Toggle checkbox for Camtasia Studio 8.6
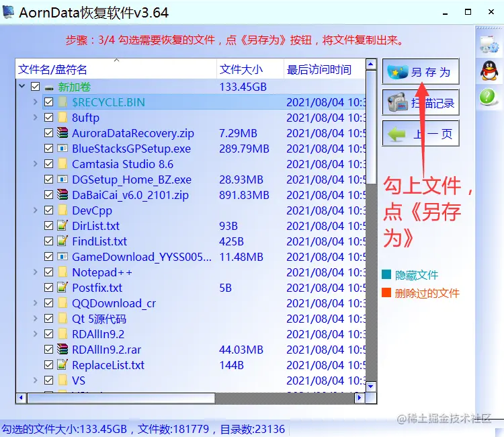The width and height of the screenshot is (504, 437). click(49, 163)
